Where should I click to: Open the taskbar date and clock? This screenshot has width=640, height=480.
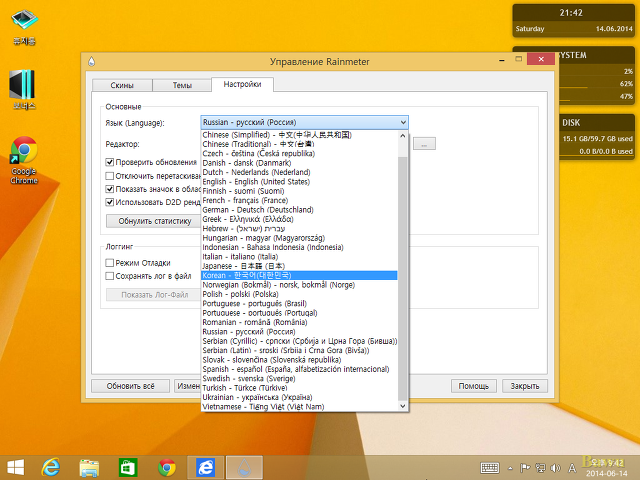click(x=607, y=468)
